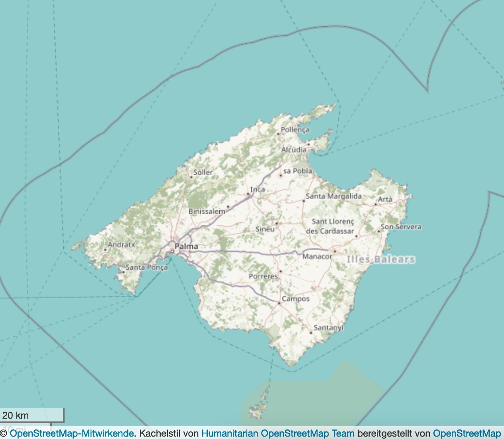This screenshot has height=439, width=504.
Task: Select the Santa Ponça label
Action: tap(147, 267)
